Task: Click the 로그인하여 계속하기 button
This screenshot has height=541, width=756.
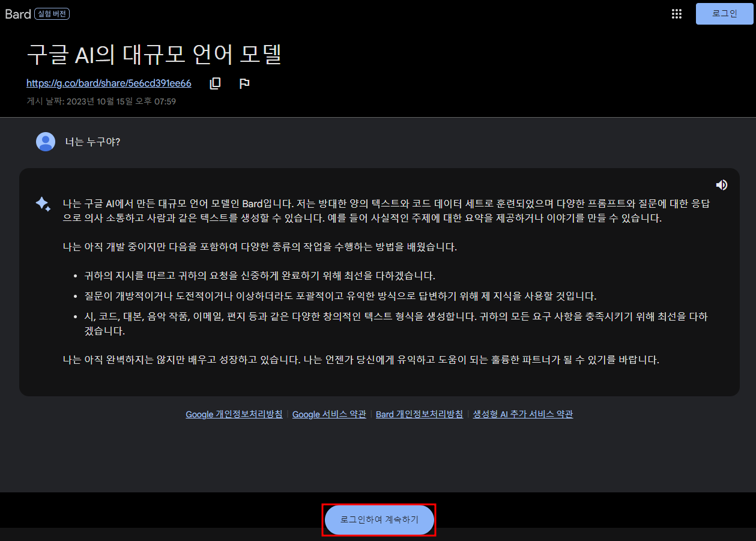Action: point(380,520)
